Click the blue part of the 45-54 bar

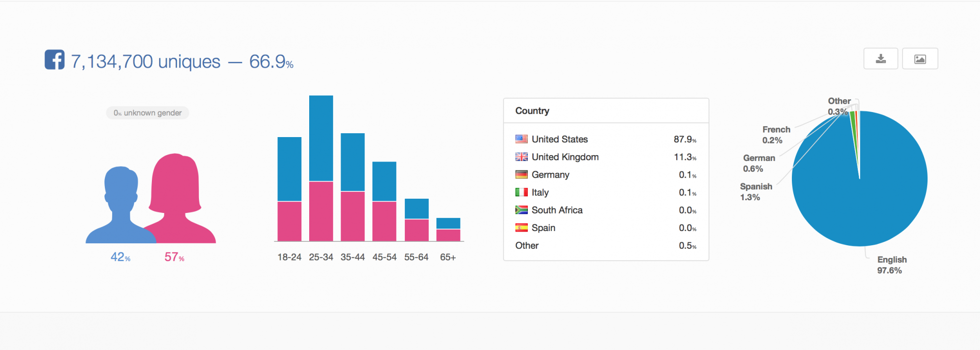(x=384, y=181)
